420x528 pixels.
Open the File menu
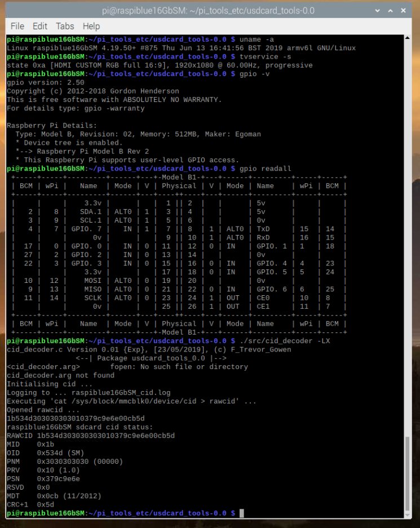click(x=17, y=26)
